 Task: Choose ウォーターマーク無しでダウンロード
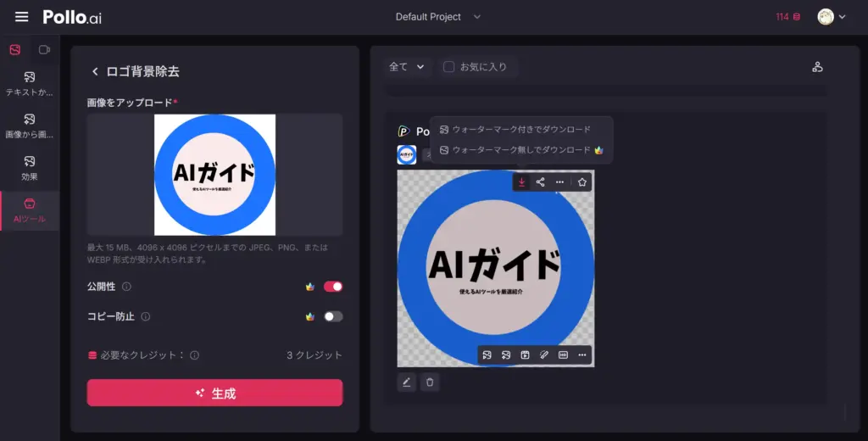(521, 149)
